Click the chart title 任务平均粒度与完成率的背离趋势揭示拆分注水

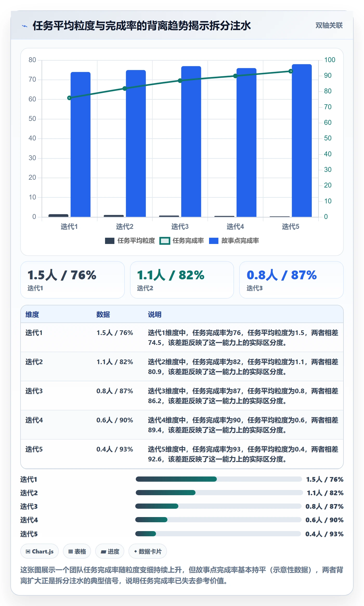(x=142, y=26)
